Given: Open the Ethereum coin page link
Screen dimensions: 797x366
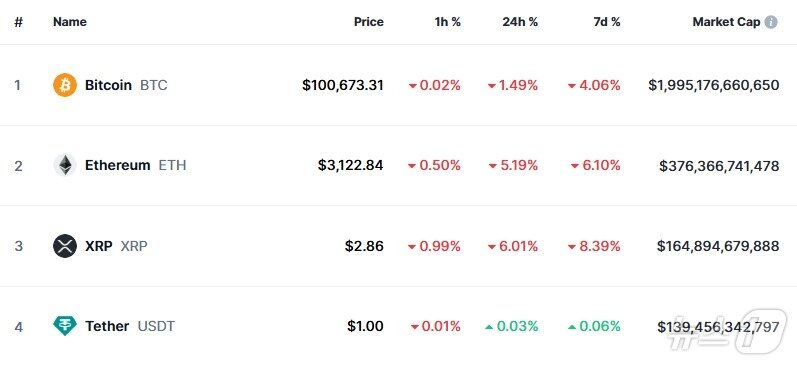Looking at the screenshot, I should pos(117,165).
